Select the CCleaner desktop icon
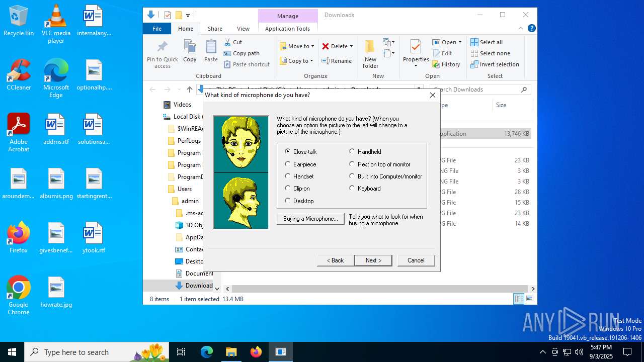 pos(19,74)
